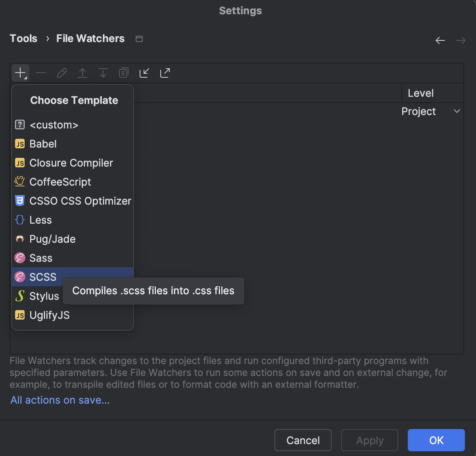Move the watcher down with the down-arrow icon

point(103,73)
